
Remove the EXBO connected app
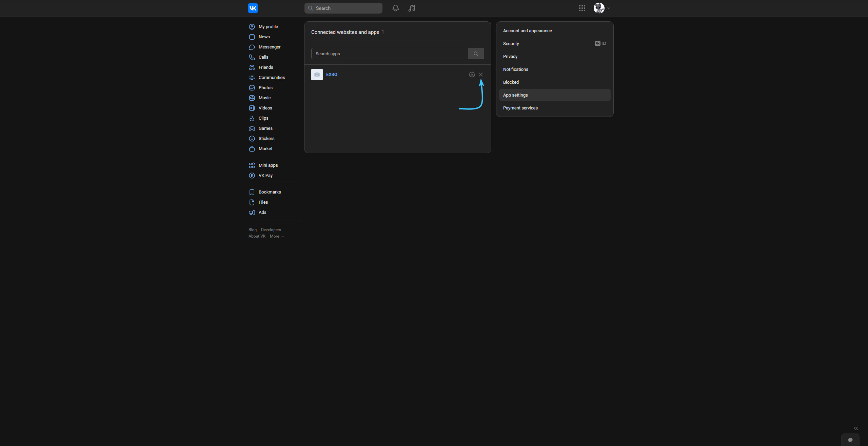[x=481, y=75]
